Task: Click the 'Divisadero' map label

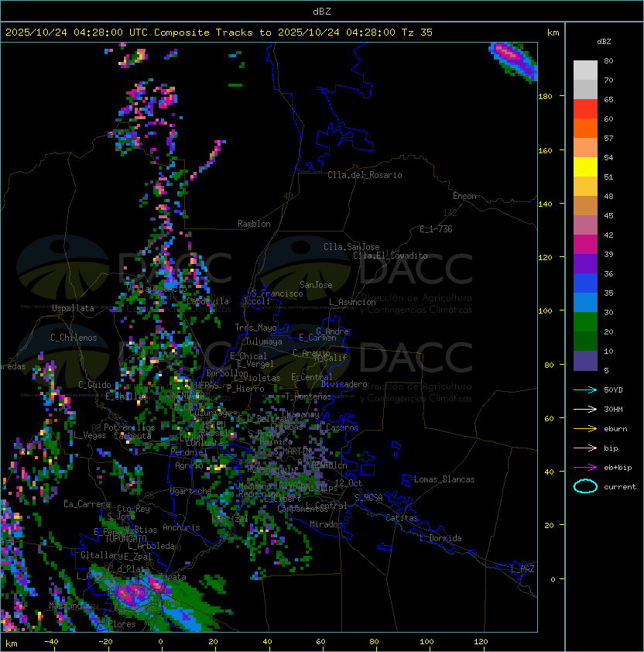Action: click(344, 384)
